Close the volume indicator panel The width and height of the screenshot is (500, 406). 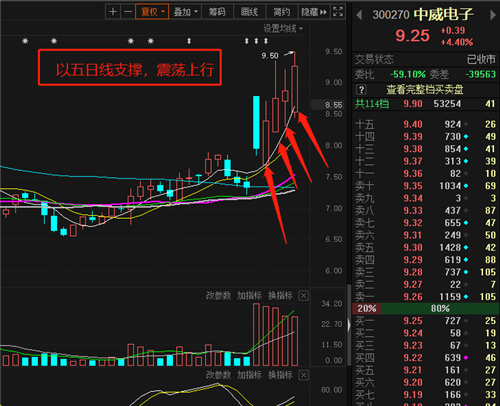coord(303,296)
